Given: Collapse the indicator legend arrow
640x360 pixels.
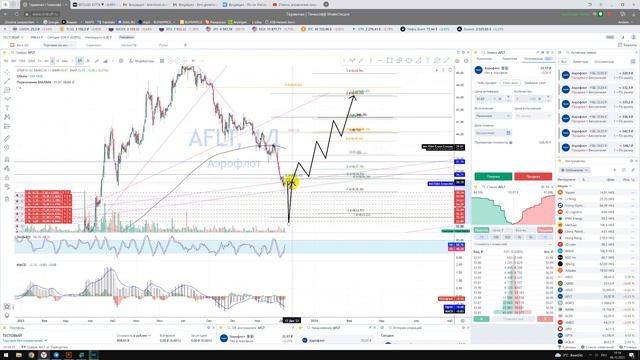Looking at the screenshot, I should (20, 88).
